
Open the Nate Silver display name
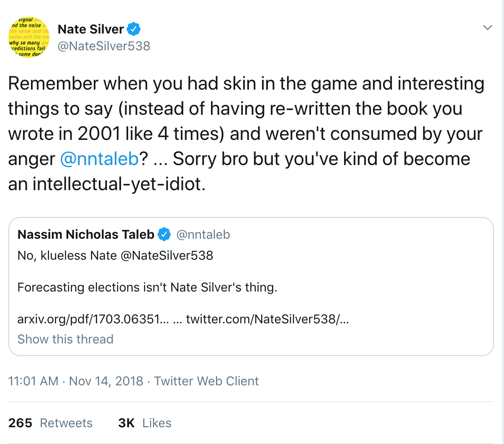coord(91,29)
